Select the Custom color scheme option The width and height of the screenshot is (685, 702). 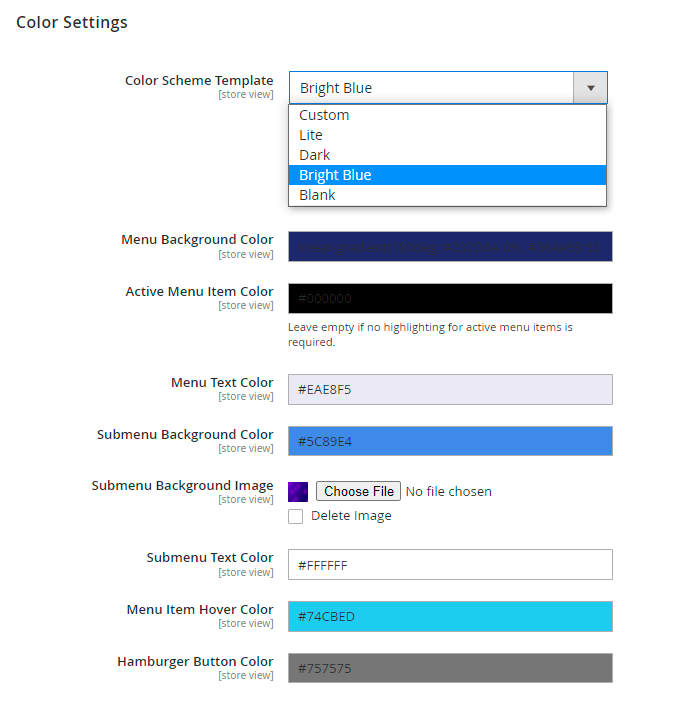tap(324, 115)
